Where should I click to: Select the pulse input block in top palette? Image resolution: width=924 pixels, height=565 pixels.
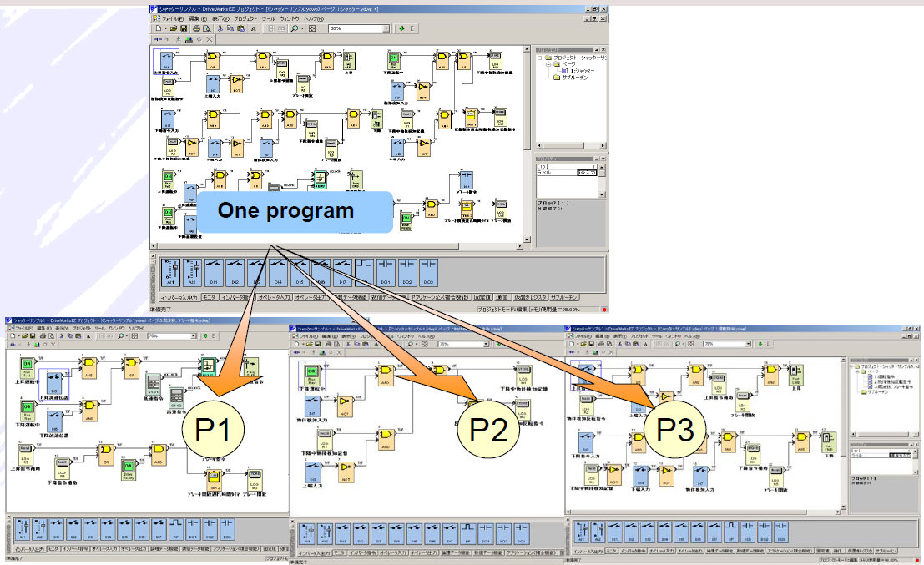point(364,273)
